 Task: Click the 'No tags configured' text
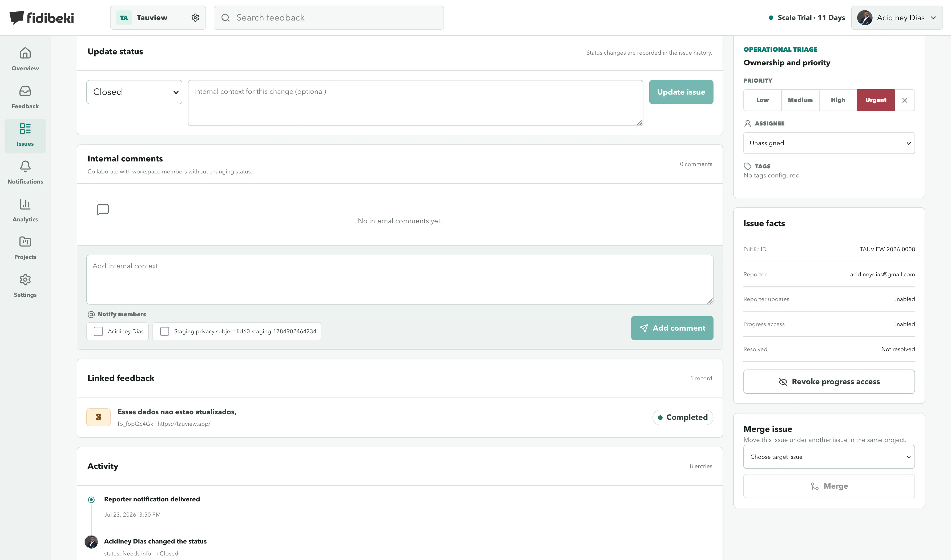tap(771, 176)
